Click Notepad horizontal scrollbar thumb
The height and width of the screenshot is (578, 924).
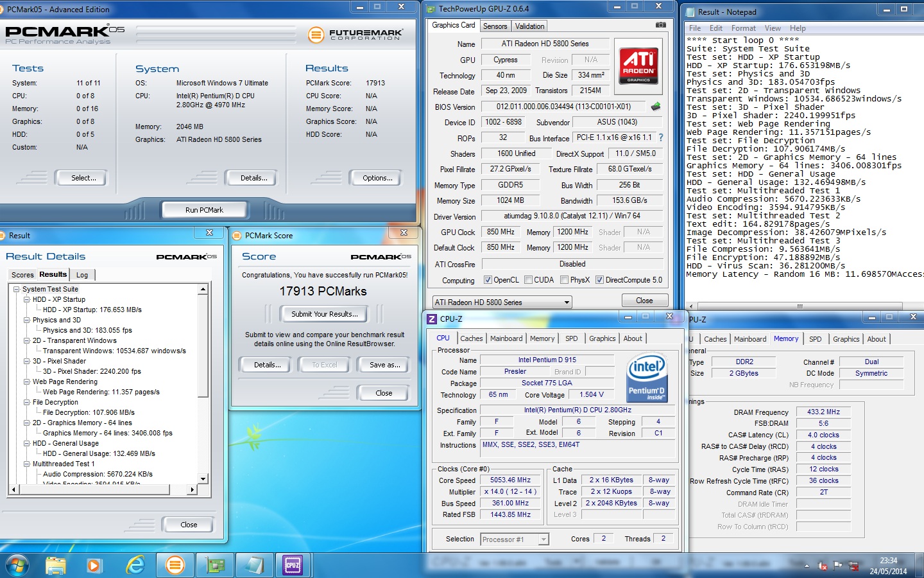coord(801,306)
